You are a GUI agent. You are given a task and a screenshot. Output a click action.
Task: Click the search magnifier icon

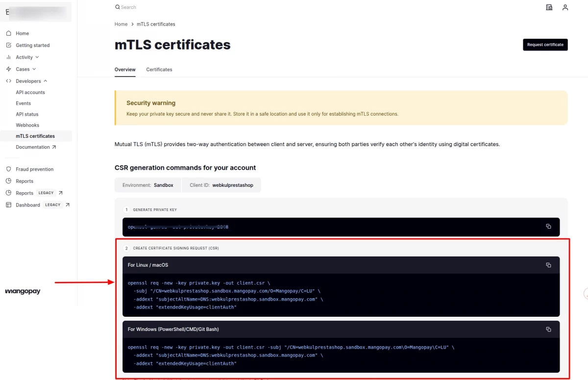point(117,7)
